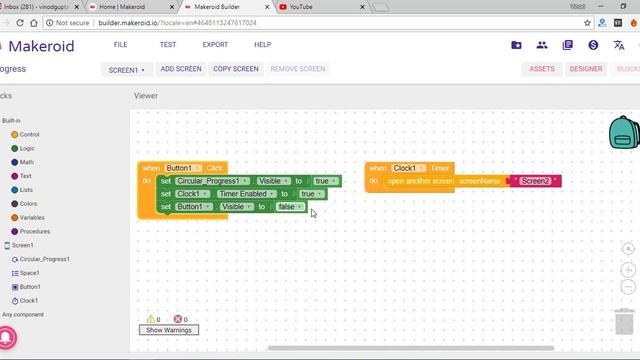Click the REMOVE SCREEN button
The height and width of the screenshot is (360, 640).
[298, 69]
